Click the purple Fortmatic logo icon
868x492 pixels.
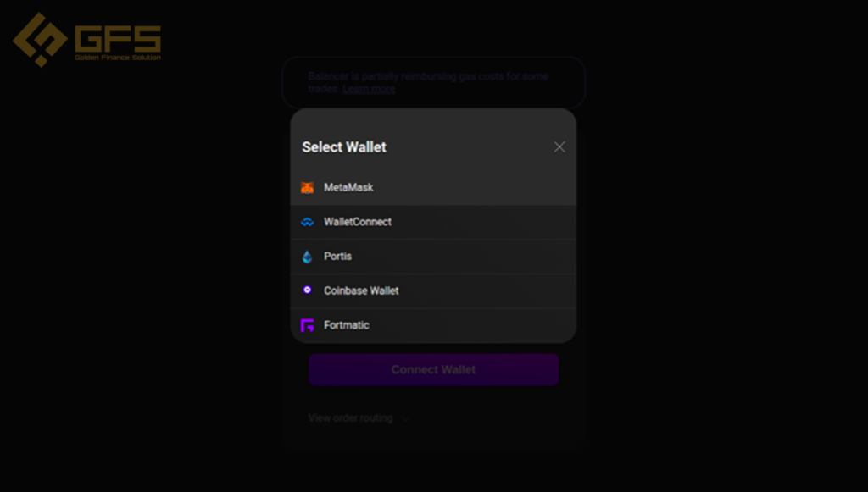[x=307, y=325]
